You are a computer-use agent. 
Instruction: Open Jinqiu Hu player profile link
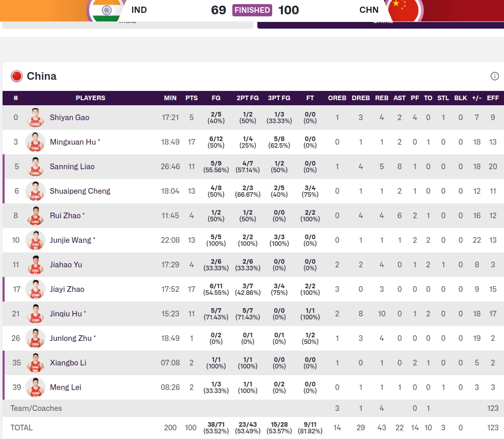tap(66, 314)
